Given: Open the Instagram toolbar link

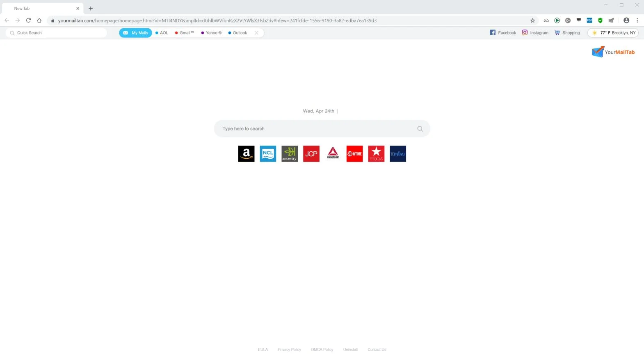Looking at the screenshot, I should [x=535, y=33].
